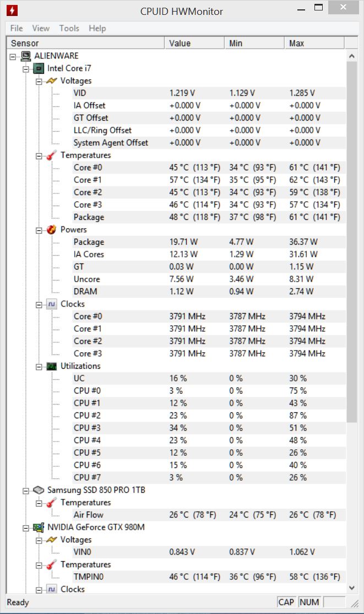
Task: Click the ALIENWARE computer icon
Action: click(25, 56)
